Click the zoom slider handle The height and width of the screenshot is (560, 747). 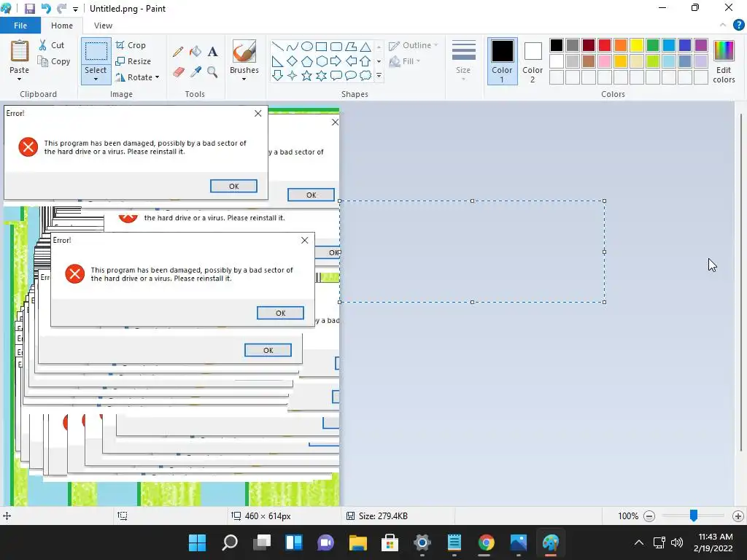coord(694,516)
